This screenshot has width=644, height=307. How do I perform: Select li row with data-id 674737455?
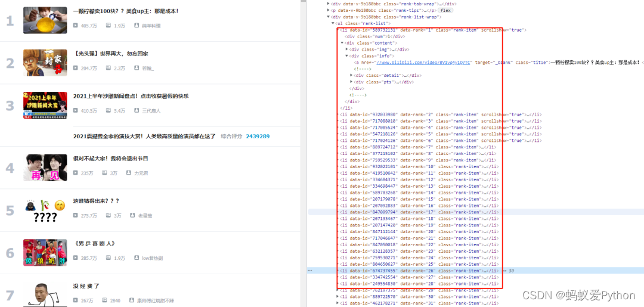tap(419, 271)
